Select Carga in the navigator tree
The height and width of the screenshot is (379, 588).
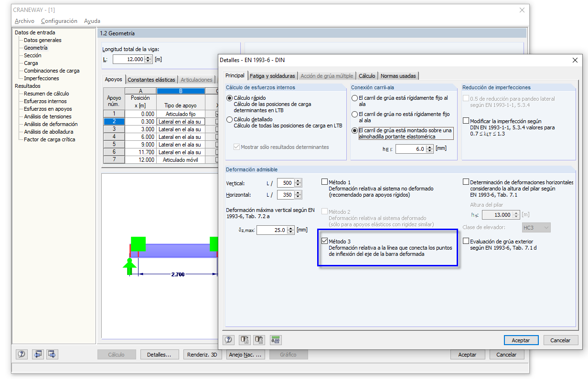tap(31, 63)
